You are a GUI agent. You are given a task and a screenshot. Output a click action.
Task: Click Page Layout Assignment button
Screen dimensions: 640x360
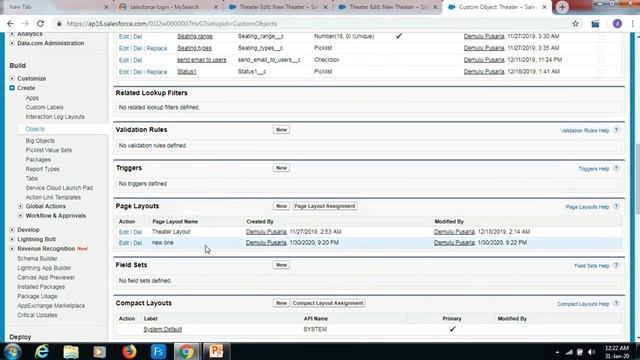click(x=324, y=206)
